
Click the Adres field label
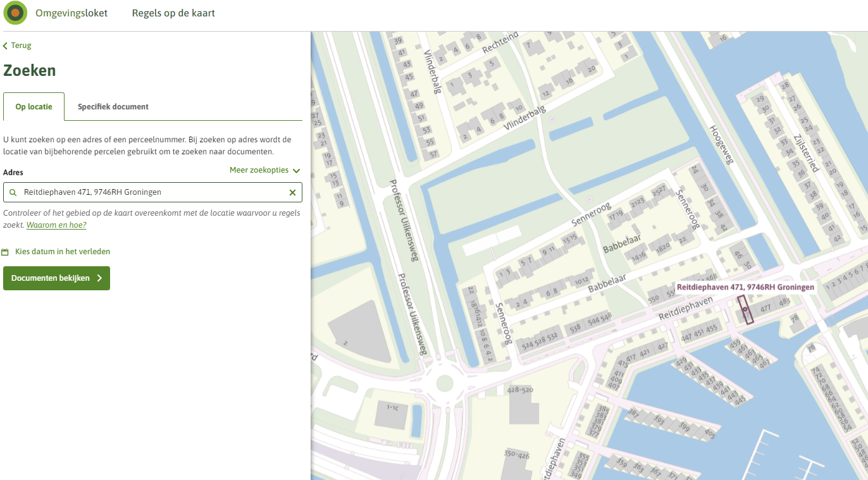[x=13, y=172]
